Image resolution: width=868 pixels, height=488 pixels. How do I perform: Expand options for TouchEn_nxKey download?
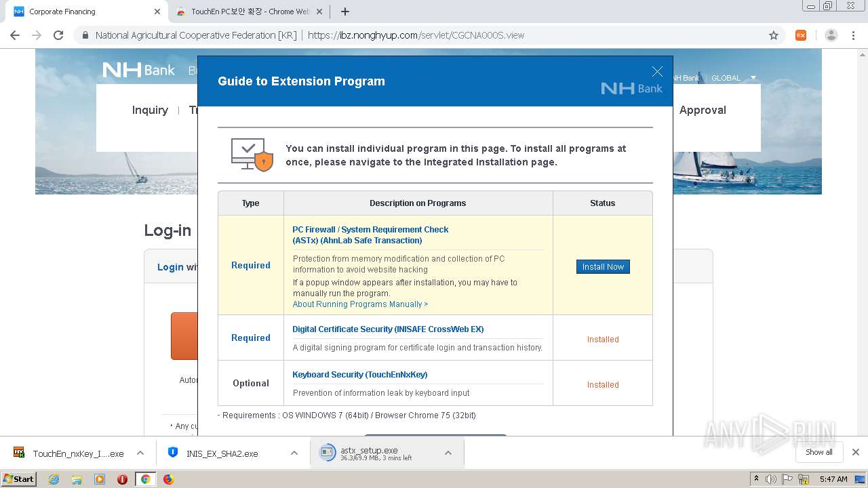(x=140, y=453)
